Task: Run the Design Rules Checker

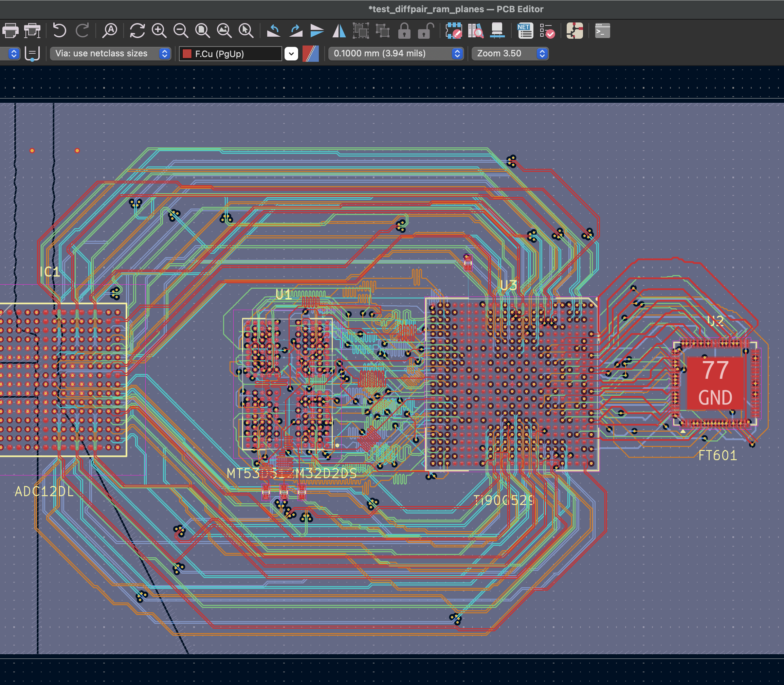Action: click(x=547, y=31)
